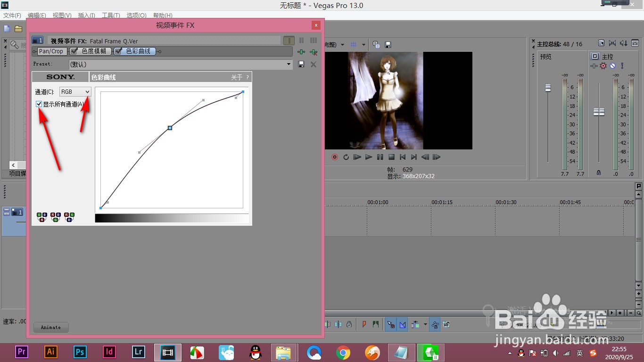This screenshot has height=362, width=644.
Task: Click the dim output icon in master bus
Action: (624, 43)
